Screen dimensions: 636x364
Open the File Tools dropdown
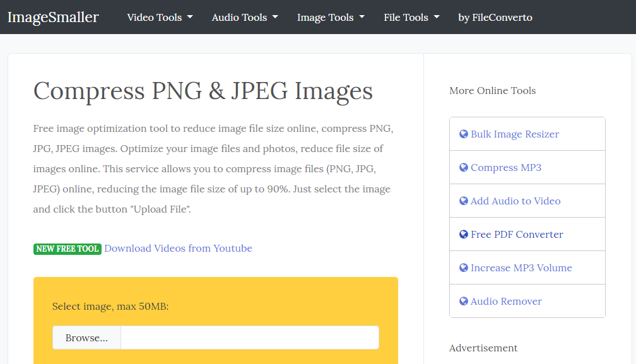coord(411,17)
